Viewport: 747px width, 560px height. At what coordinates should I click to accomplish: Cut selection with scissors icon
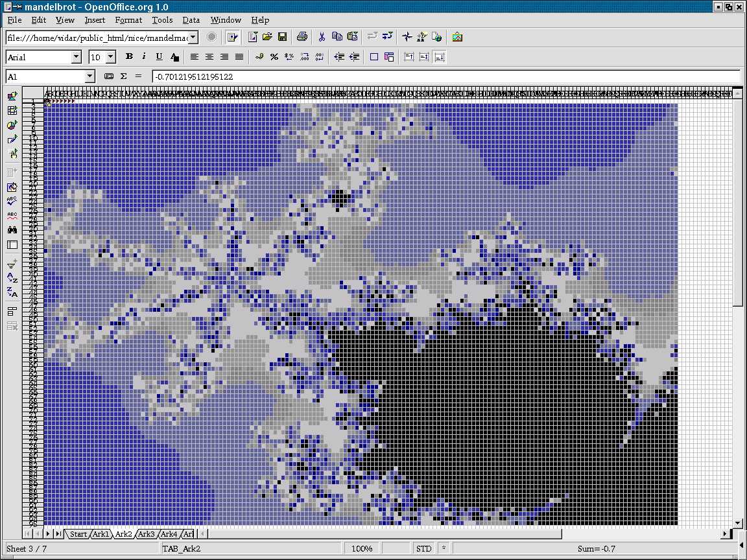coord(322,37)
